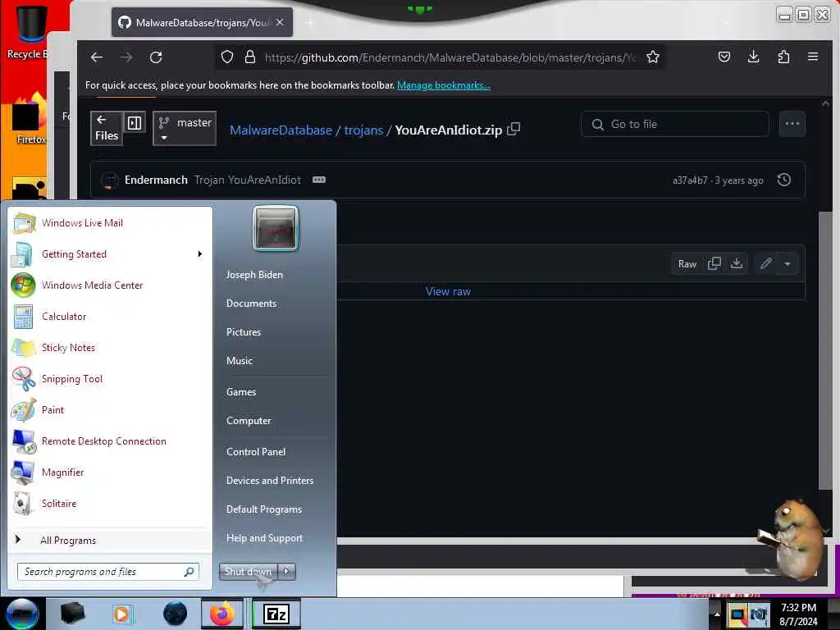The width and height of the screenshot is (840, 630).
Task: Click the a37a4b7 commit hash
Action: point(690,180)
